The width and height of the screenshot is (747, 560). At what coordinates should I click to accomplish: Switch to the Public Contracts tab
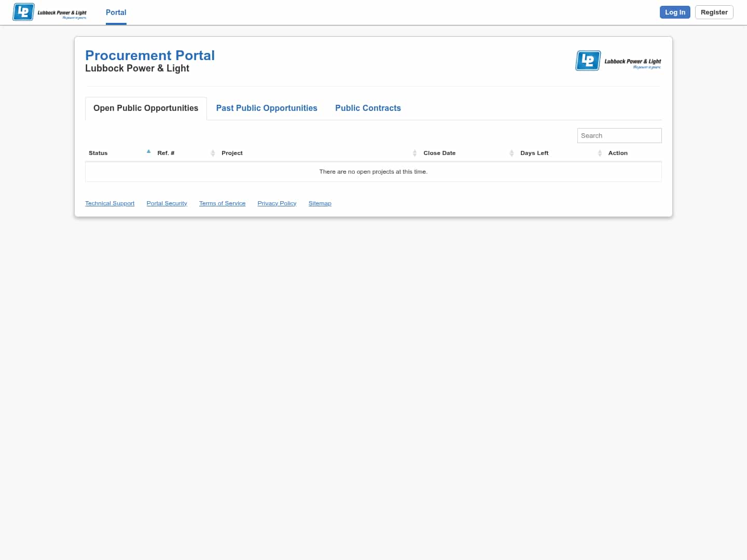(368, 108)
